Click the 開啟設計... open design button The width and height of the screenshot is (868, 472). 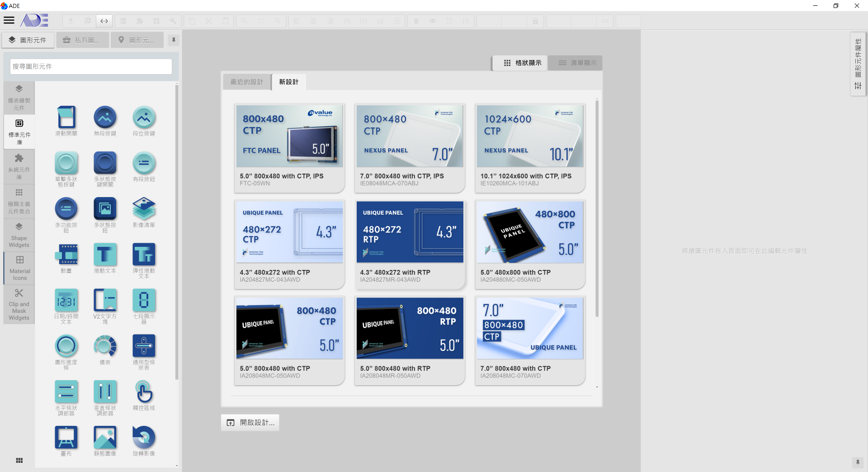point(250,423)
